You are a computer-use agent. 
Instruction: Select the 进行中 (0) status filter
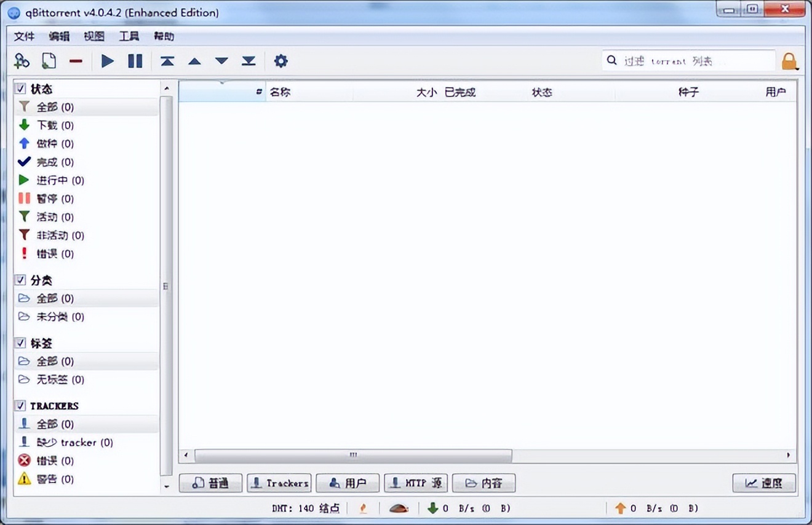point(86,180)
